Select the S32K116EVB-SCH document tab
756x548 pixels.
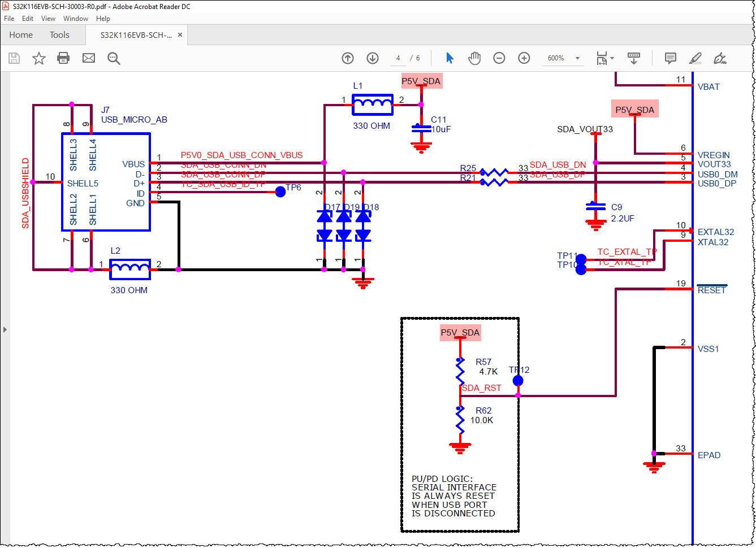(136, 35)
